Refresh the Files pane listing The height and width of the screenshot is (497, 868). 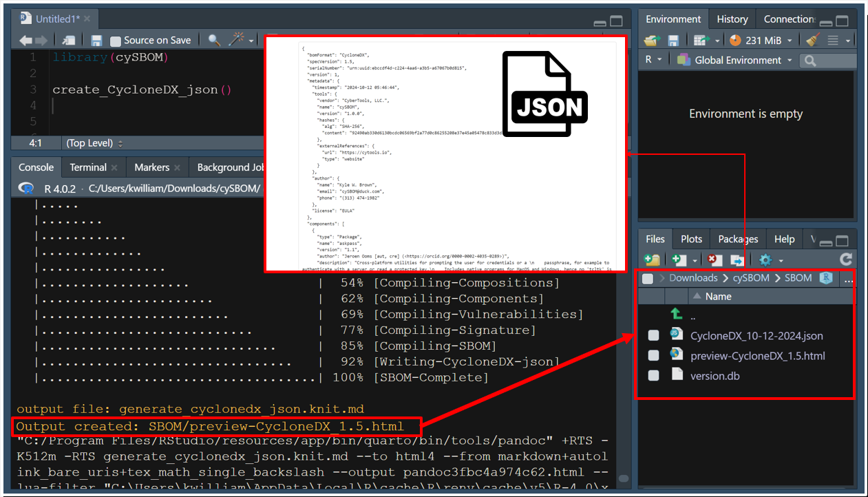coord(846,260)
